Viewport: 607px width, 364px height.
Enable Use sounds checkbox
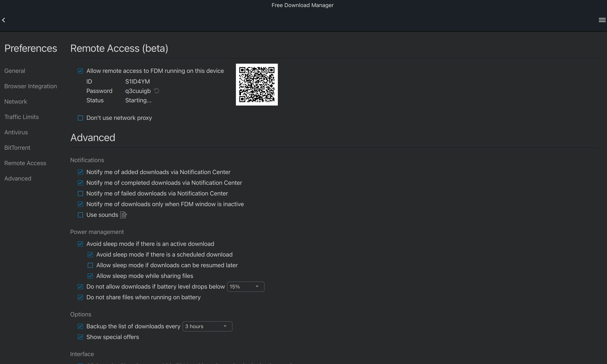point(80,215)
